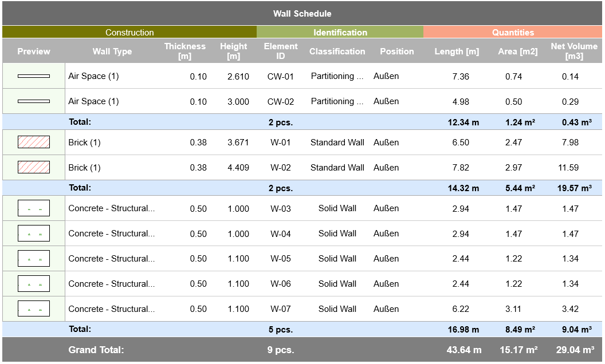Select the Concrete W-05 preview
The image size is (605, 364).
33,258
